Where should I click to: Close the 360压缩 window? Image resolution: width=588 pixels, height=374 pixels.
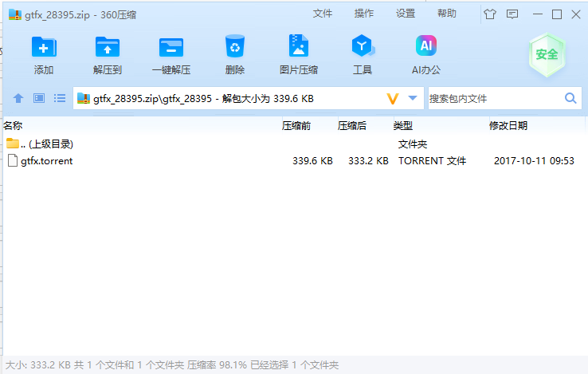(576, 14)
